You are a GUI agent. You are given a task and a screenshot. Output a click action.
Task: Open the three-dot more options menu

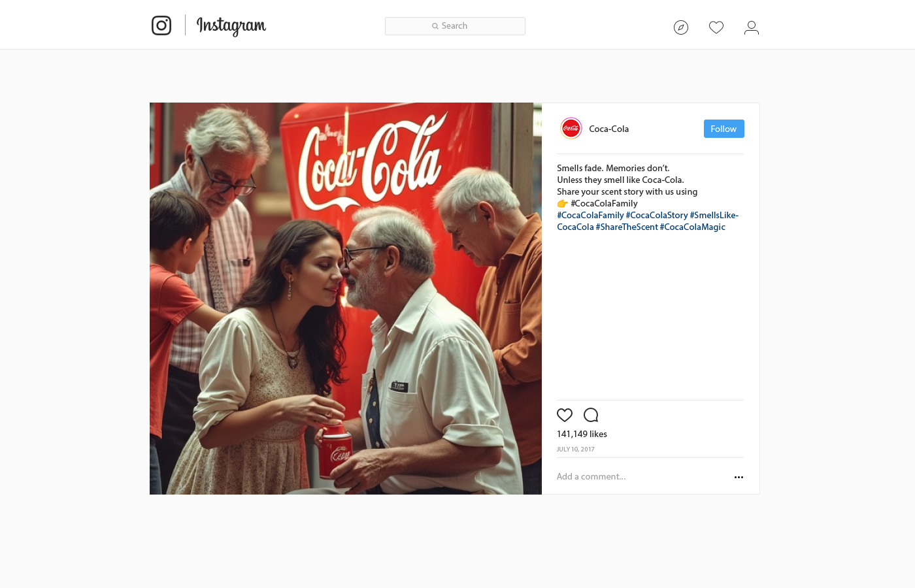click(739, 477)
